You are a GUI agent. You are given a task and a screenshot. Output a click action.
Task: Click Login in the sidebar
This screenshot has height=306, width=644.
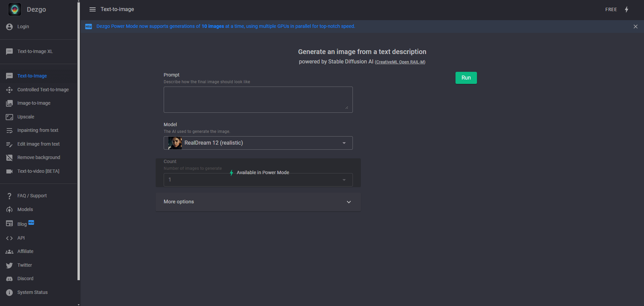(x=23, y=27)
